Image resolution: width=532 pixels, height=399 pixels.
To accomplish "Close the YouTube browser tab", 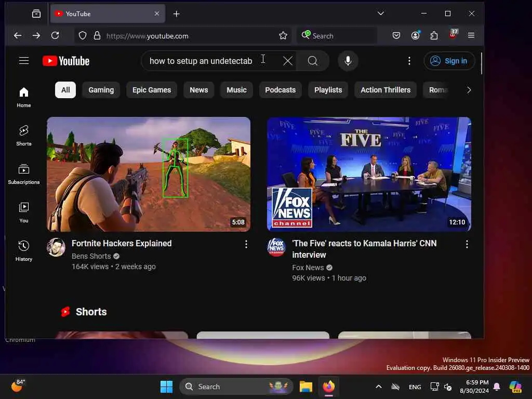I will [157, 14].
